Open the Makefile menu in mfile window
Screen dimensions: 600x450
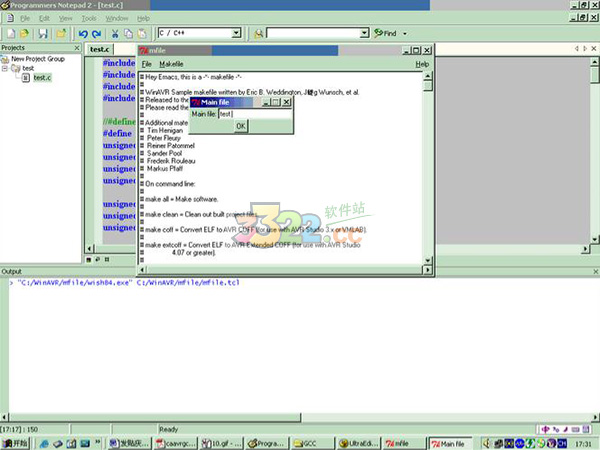coord(171,64)
